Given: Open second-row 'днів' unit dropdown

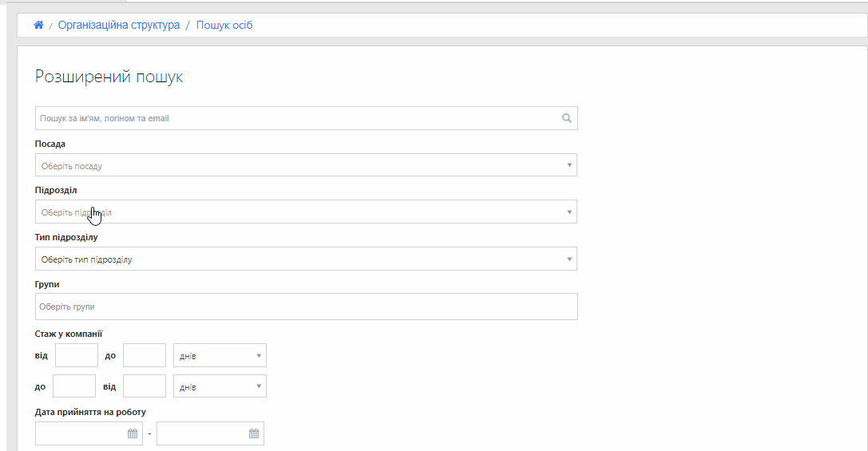Looking at the screenshot, I should [x=220, y=386].
